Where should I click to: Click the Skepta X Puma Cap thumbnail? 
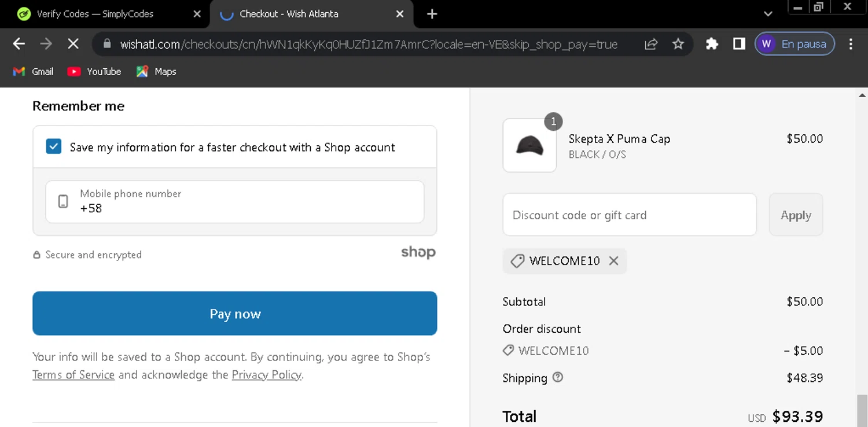529,145
